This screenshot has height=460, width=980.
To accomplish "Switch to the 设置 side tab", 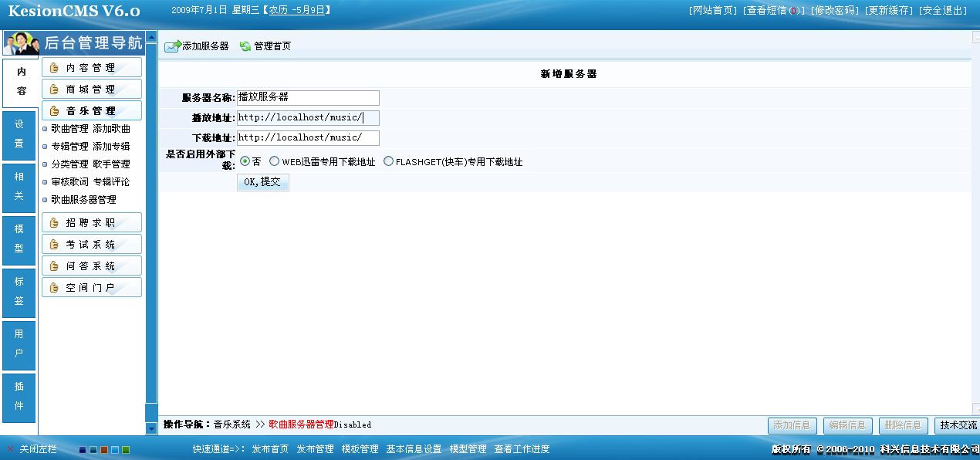I will point(19,134).
